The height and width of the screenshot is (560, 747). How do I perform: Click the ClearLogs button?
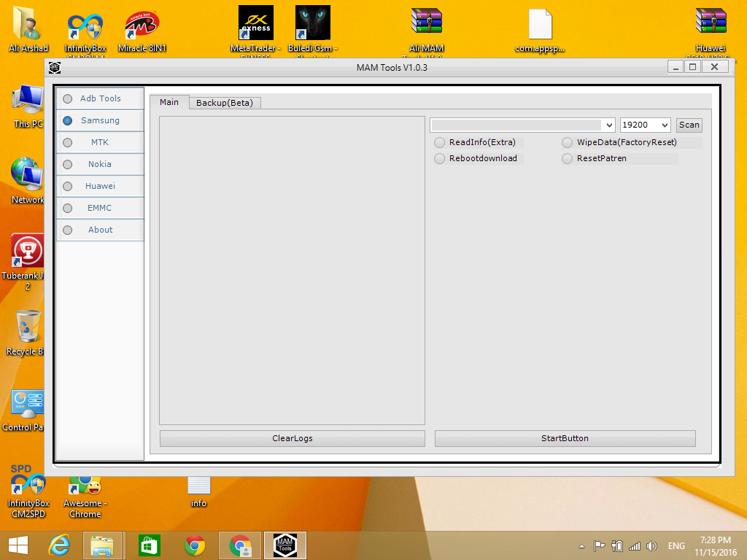292,438
